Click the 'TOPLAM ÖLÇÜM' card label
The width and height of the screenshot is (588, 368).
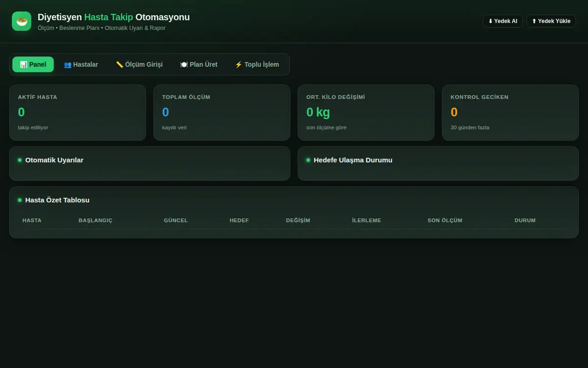point(186,97)
